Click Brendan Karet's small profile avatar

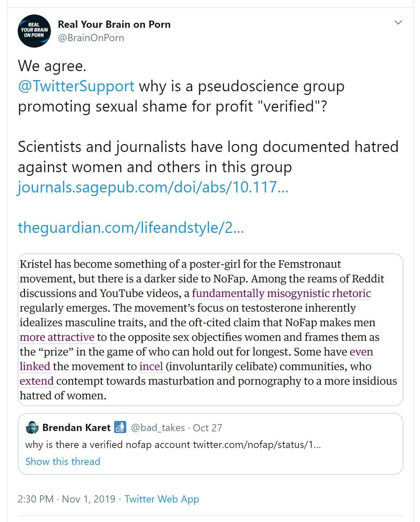(x=32, y=428)
